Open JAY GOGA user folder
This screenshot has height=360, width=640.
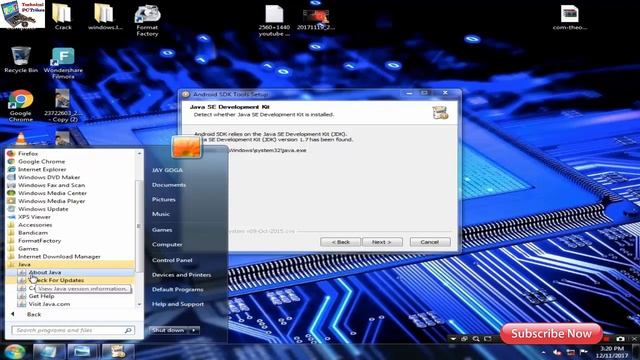pos(167,170)
